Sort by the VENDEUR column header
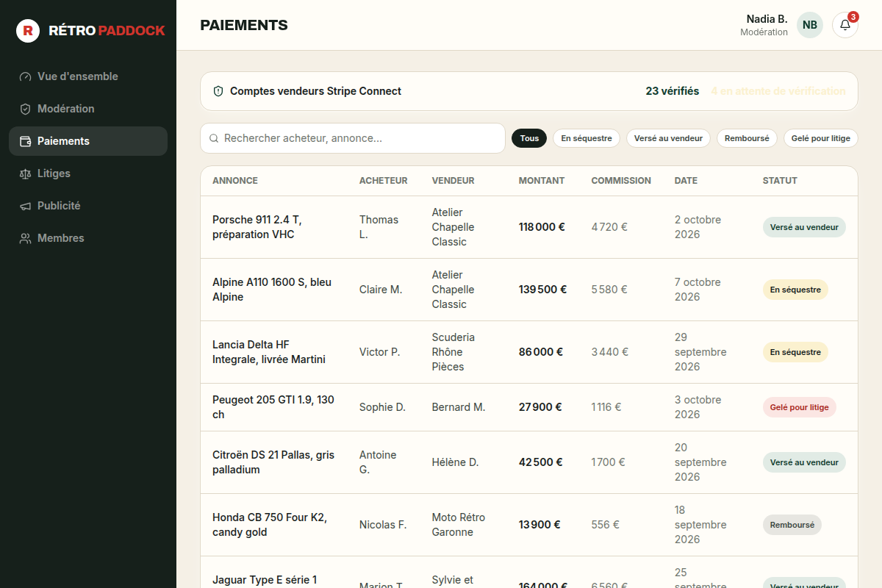The height and width of the screenshot is (588, 882). pos(453,181)
